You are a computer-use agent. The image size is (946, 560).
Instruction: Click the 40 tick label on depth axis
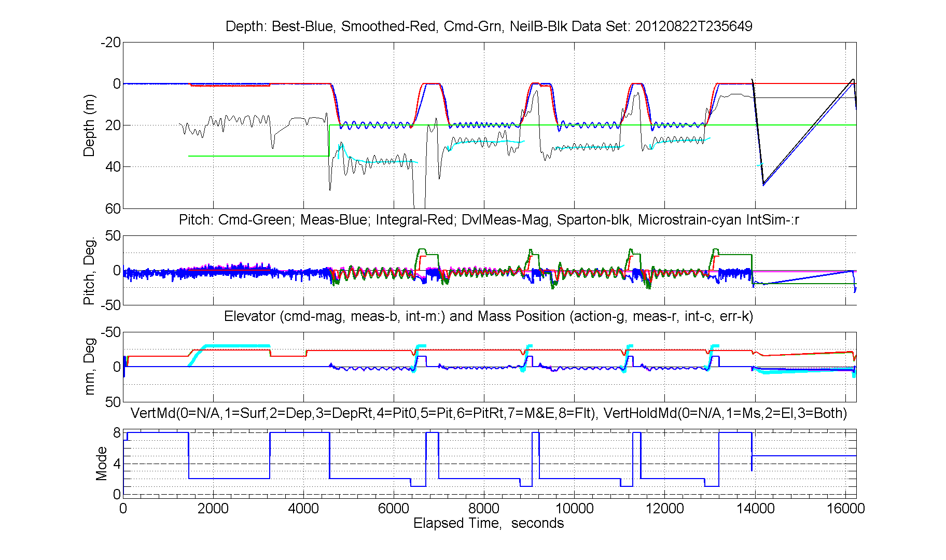(x=113, y=167)
